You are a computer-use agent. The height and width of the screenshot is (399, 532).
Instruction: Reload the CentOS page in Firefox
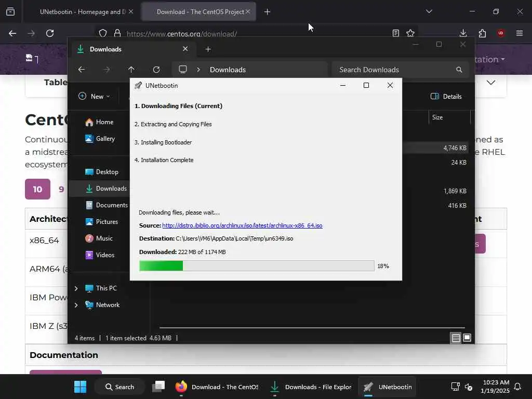50,33
